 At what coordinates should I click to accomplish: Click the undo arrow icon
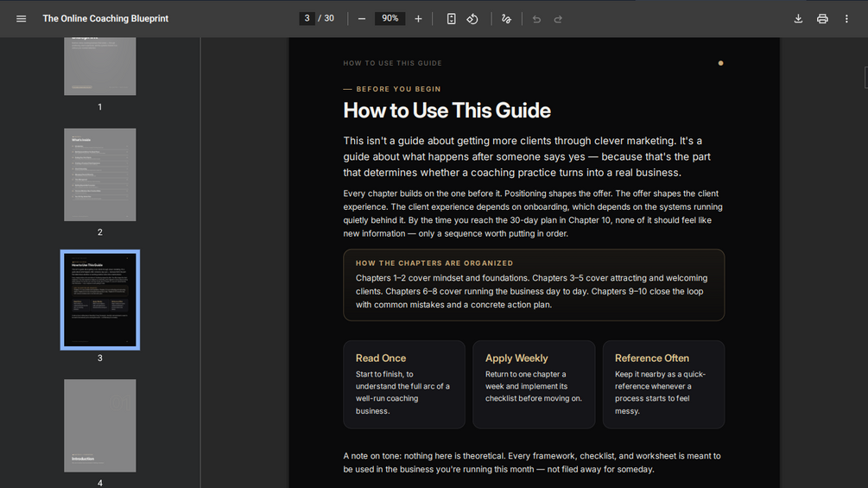tap(536, 19)
